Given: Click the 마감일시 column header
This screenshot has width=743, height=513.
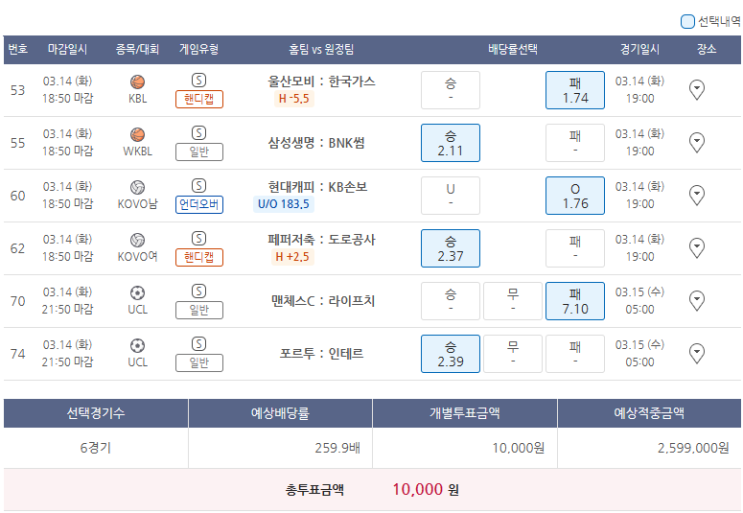Looking at the screenshot, I should click(x=67, y=49).
